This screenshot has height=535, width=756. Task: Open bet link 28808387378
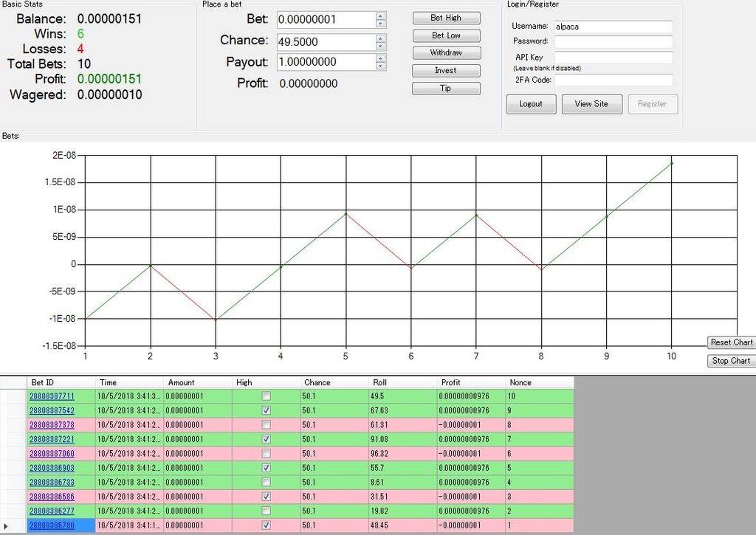click(52, 424)
